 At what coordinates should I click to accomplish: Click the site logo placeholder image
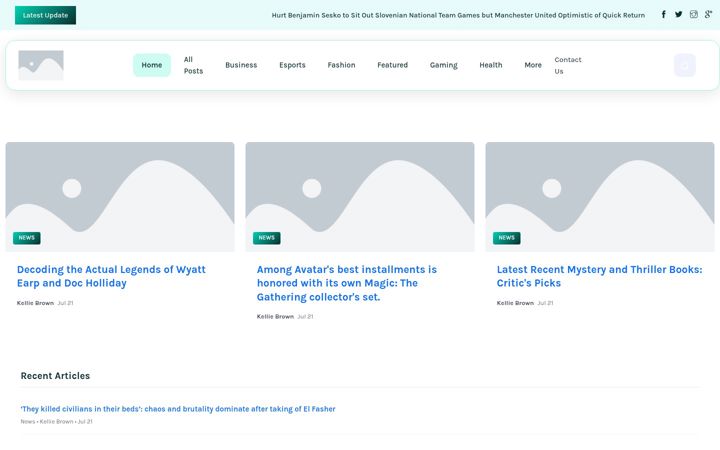click(41, 65)
